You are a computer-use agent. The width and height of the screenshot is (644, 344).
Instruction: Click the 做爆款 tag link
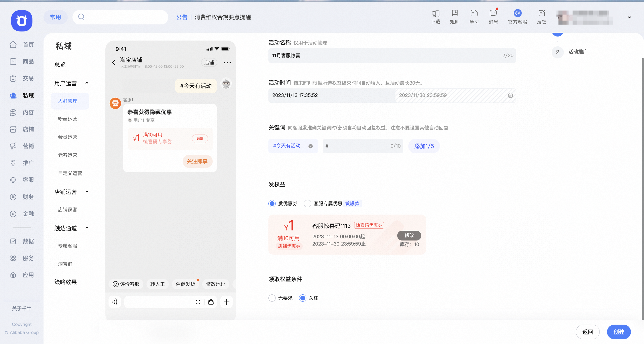click(x=352, y=203)
